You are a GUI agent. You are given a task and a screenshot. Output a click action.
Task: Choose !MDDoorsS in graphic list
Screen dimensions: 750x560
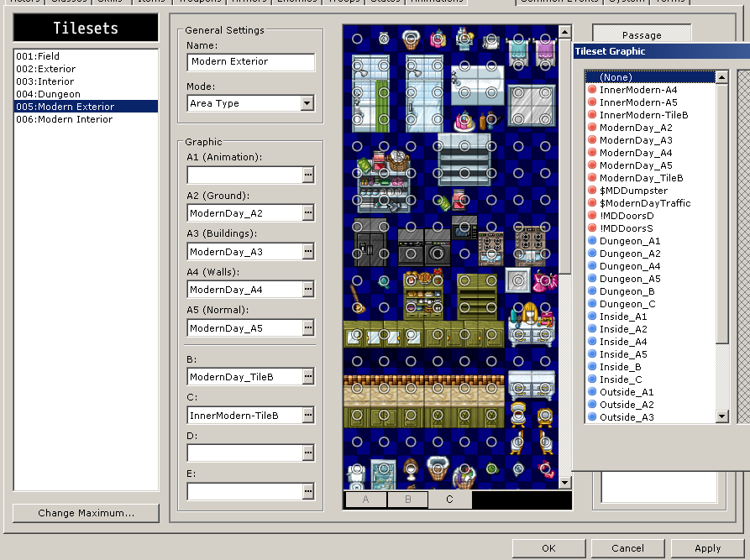click(651, 228)
